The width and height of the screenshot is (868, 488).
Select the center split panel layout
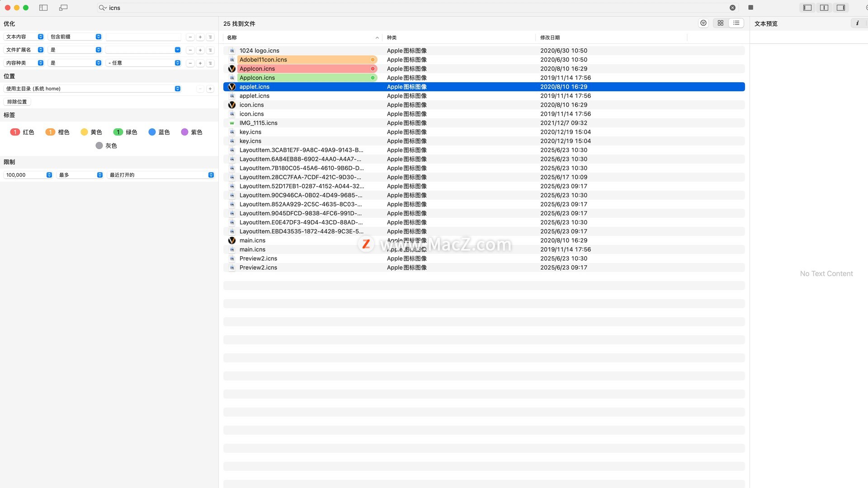click(x=824, y=8)
